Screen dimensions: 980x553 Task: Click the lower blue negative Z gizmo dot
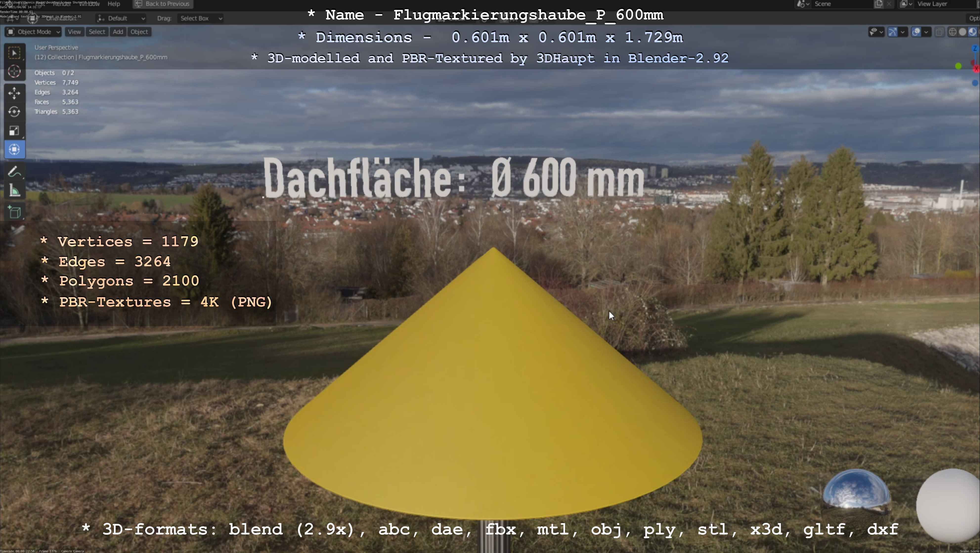click(x=975, y=82)
